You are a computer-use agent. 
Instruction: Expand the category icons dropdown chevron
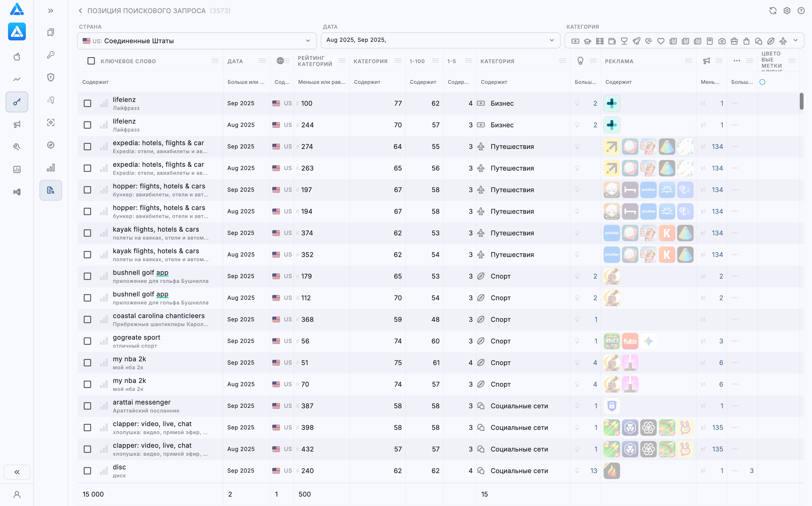tap(796, 40)
